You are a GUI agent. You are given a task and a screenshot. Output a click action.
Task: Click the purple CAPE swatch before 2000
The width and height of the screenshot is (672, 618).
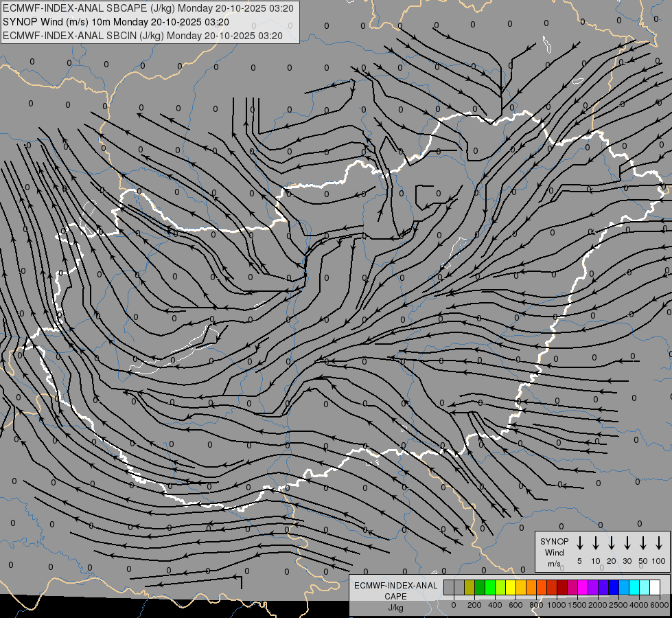[592, 587]
